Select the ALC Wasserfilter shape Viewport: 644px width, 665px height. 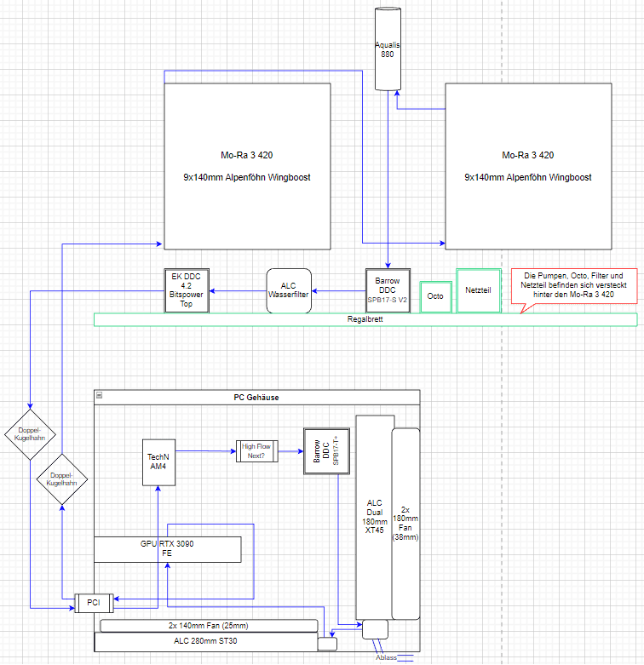click(x=289, y=290)
